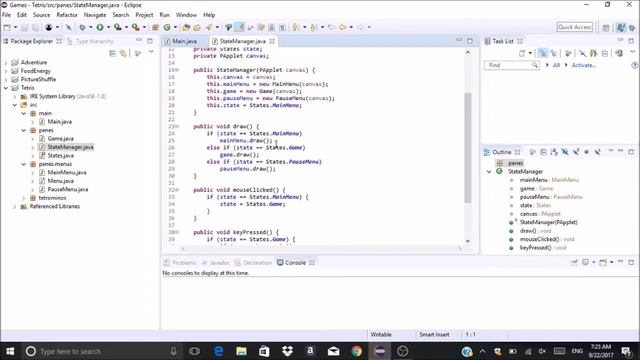Click Task List new task icon
Viewport: 640px width, 360px height.
522,53
